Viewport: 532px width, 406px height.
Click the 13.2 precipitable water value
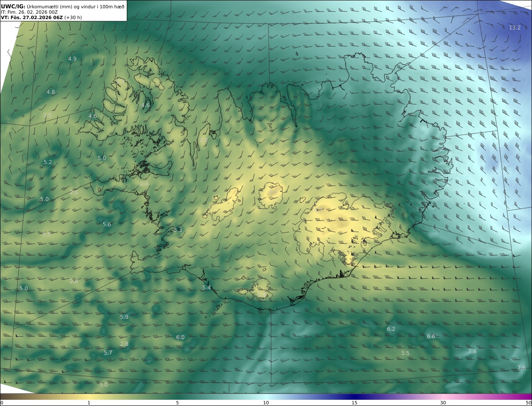pos(515,27)
